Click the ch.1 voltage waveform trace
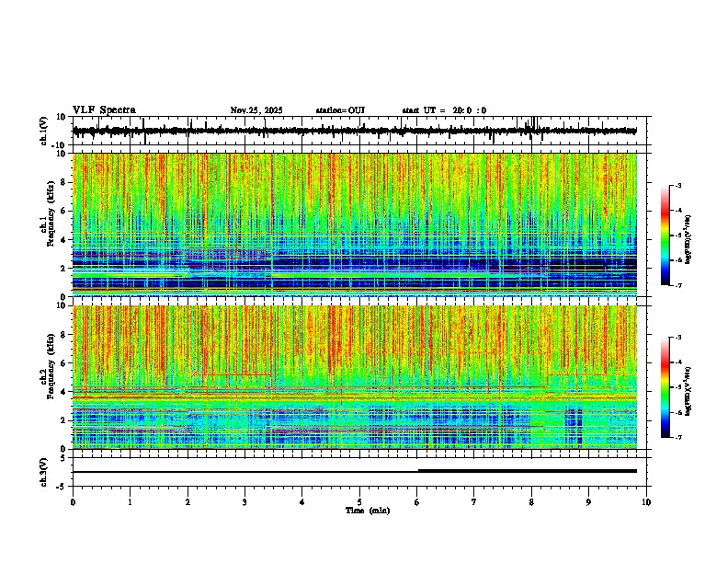Image resolution: width=728 pixels, height=563 pixels. 355,131
